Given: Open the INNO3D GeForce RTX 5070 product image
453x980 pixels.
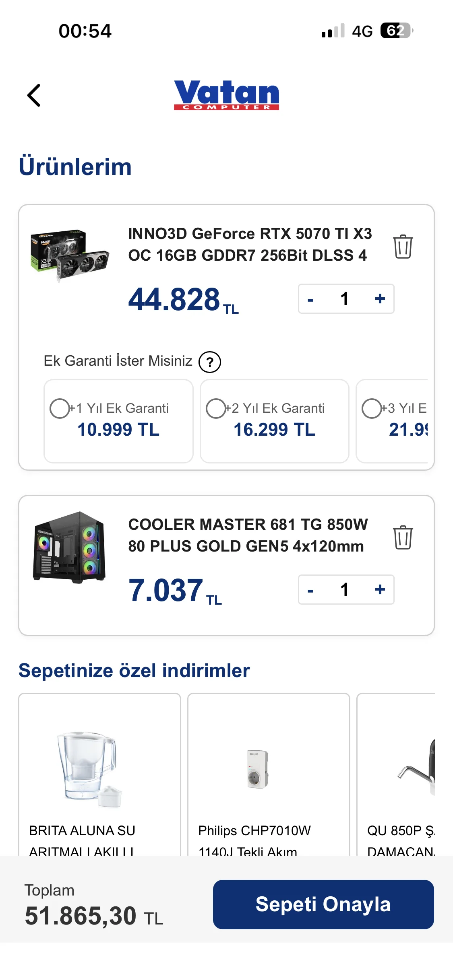Looking at the screenshot, I should pos(70,255).
